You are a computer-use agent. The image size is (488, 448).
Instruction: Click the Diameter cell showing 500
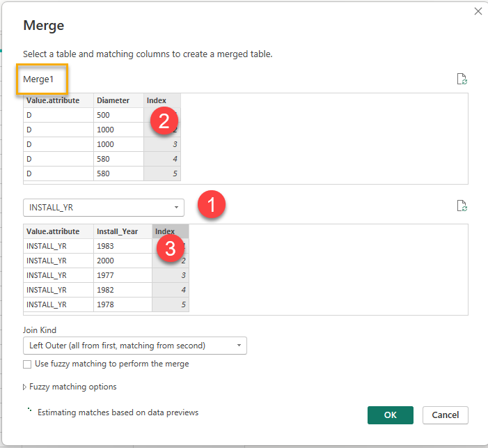coord(118,115)
